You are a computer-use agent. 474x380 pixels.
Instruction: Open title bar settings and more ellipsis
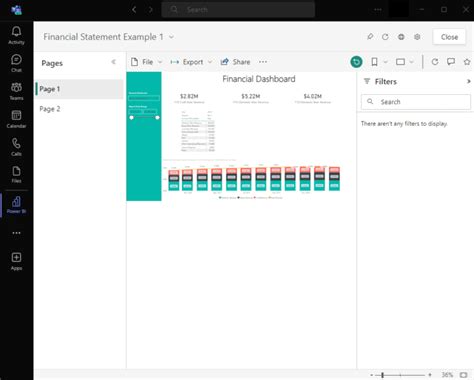(378, 10)
